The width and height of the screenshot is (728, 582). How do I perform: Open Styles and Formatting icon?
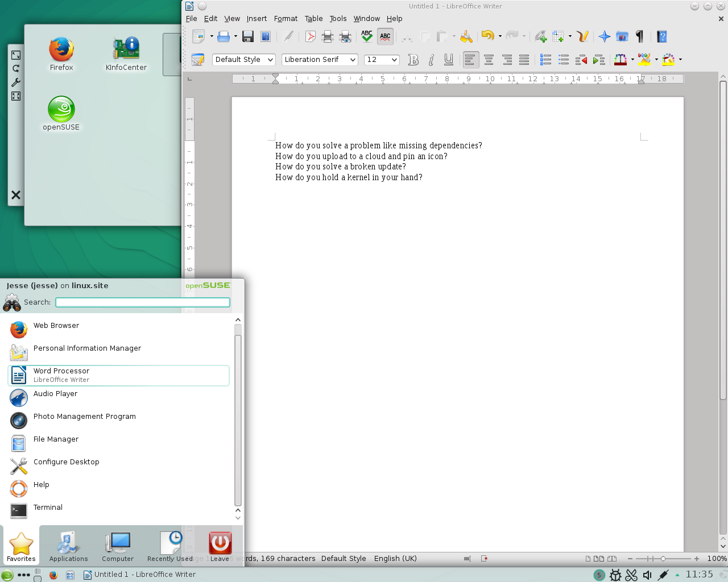click(x=198, y=60)
